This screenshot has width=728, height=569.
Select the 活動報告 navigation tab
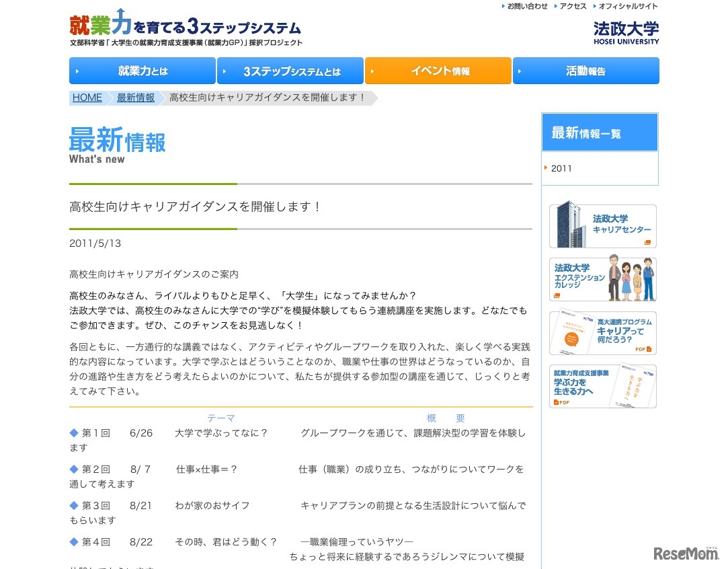point(585,71)
